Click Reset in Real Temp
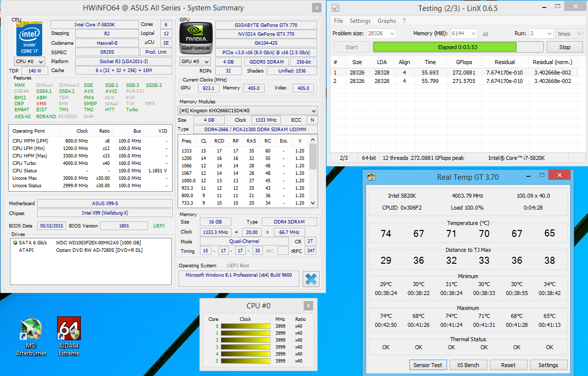The image size is (588, 376). [508, 365]
